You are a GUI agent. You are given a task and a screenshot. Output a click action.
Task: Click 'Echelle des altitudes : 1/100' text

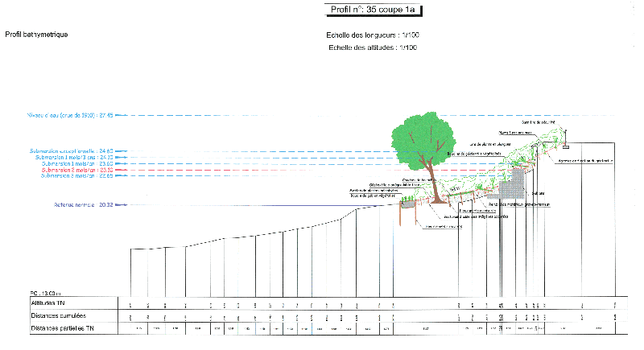pyautogui.click(x=373, y=47)
